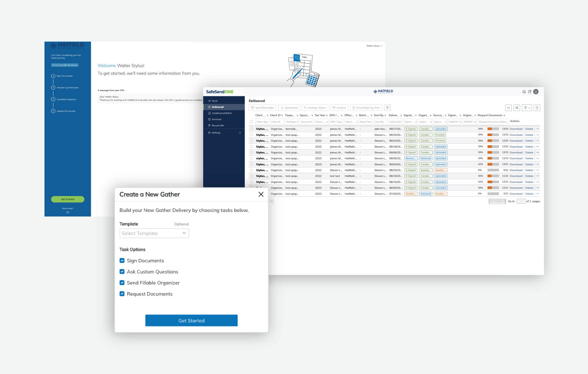Open the Select Template dropdown

tap(154, 233)
